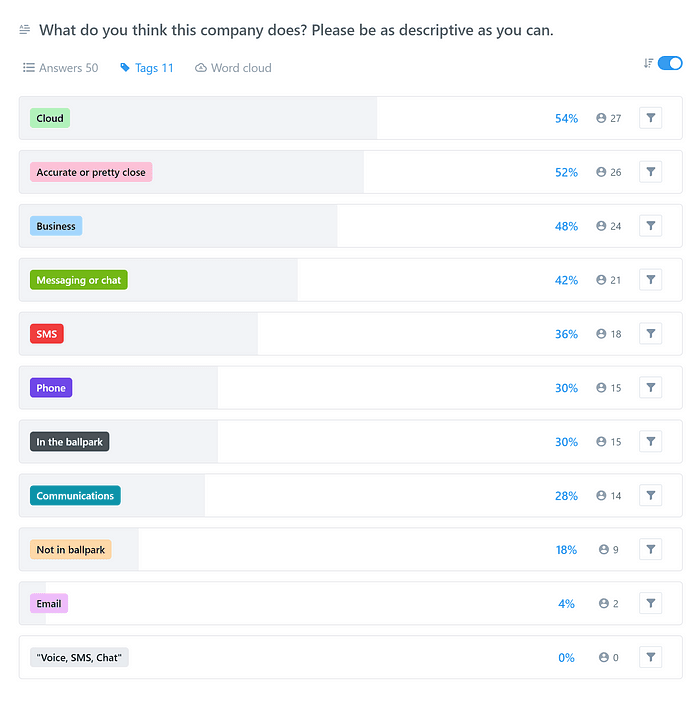Click the "Voice, SMS, Chat" tag

[79, 658]
